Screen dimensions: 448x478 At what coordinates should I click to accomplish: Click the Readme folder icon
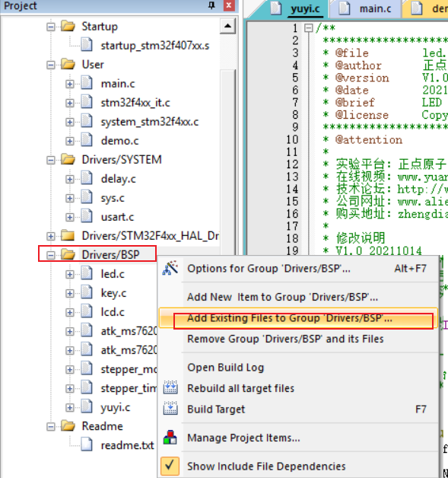[68, 426]
